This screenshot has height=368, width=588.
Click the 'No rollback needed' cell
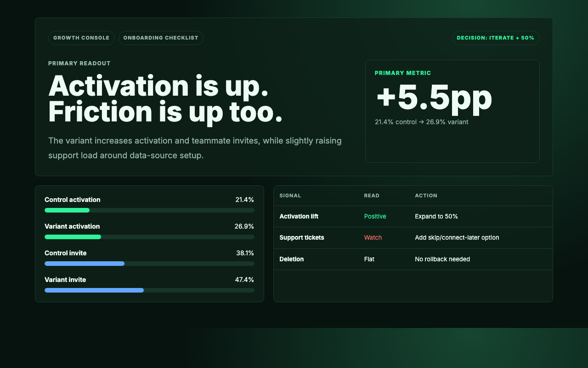(442, 259)
